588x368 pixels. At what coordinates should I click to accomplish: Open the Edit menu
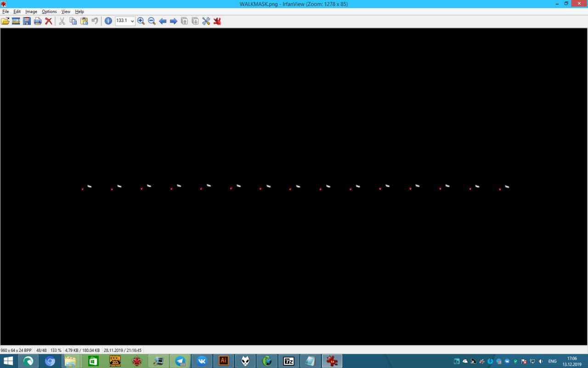[x=17, y=11]
